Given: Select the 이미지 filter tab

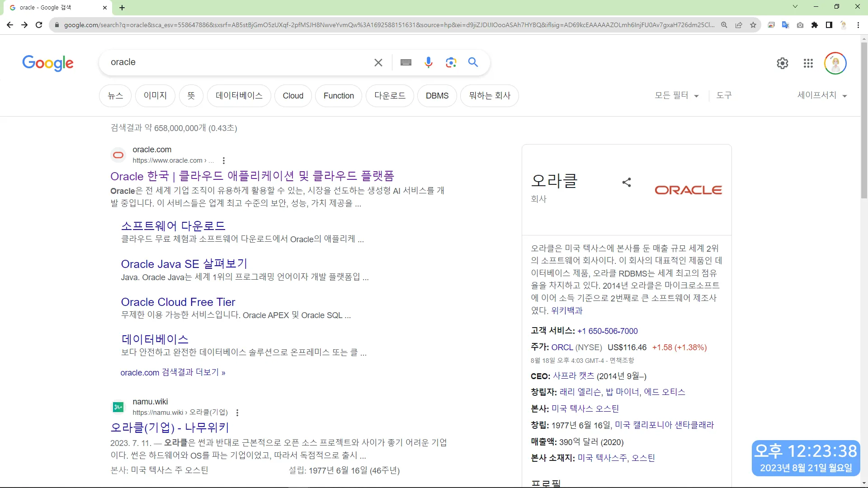Looking at the screenshot, I should point(155,96).
